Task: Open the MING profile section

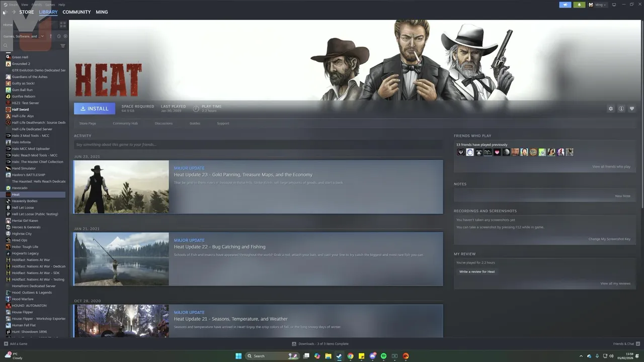Action: point(102,12)
